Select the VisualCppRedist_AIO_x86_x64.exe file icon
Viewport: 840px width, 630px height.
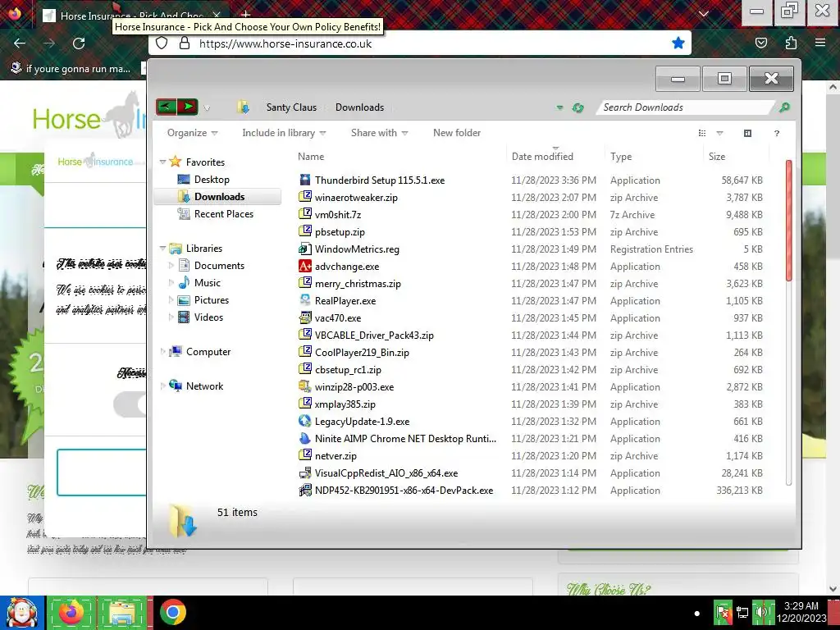[x=305, y=473]
